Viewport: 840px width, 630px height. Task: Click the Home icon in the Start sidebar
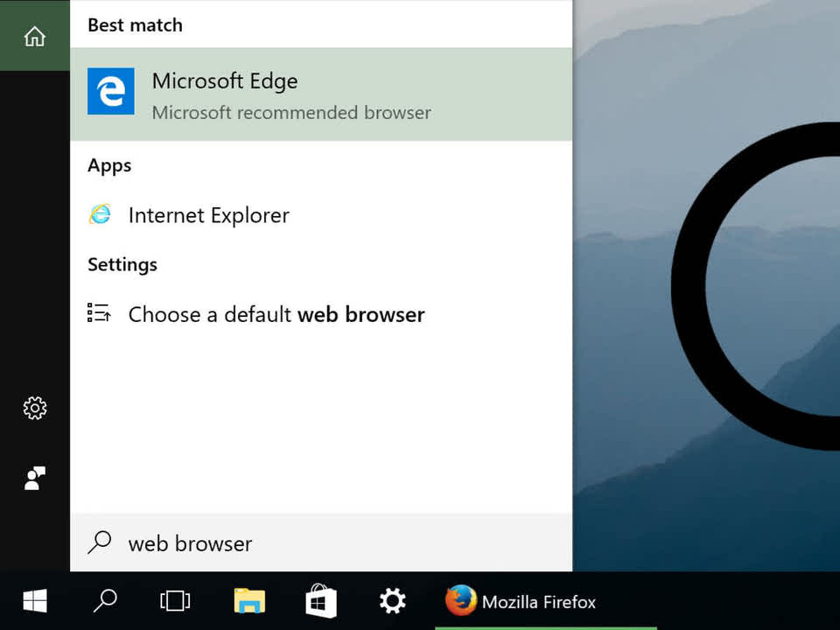point(34,36)
